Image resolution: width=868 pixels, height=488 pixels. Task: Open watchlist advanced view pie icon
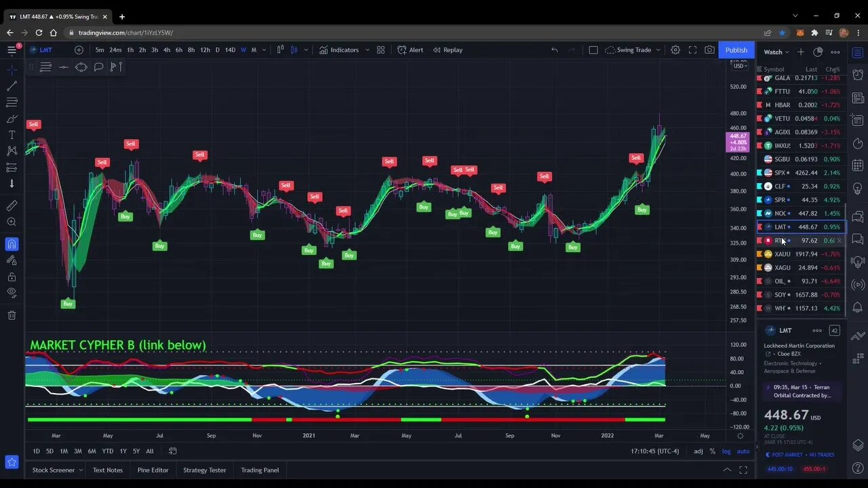click(x=818, y=52)
